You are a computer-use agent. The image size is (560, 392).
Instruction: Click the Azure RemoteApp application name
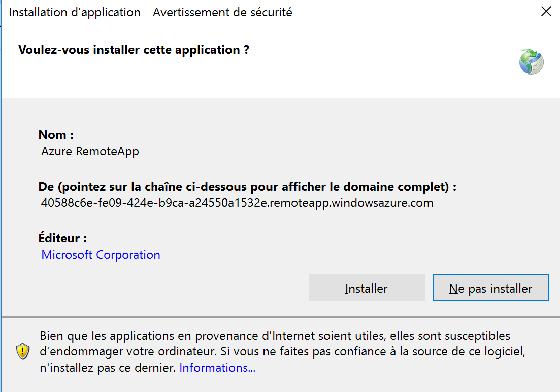pos(90,151)
